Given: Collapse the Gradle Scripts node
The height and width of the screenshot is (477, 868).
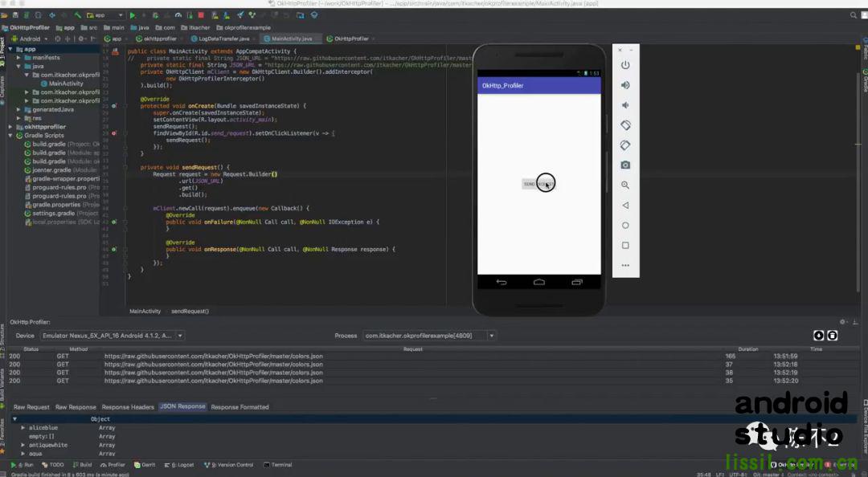Looking at the screenshot, I should tap(10, 136).
